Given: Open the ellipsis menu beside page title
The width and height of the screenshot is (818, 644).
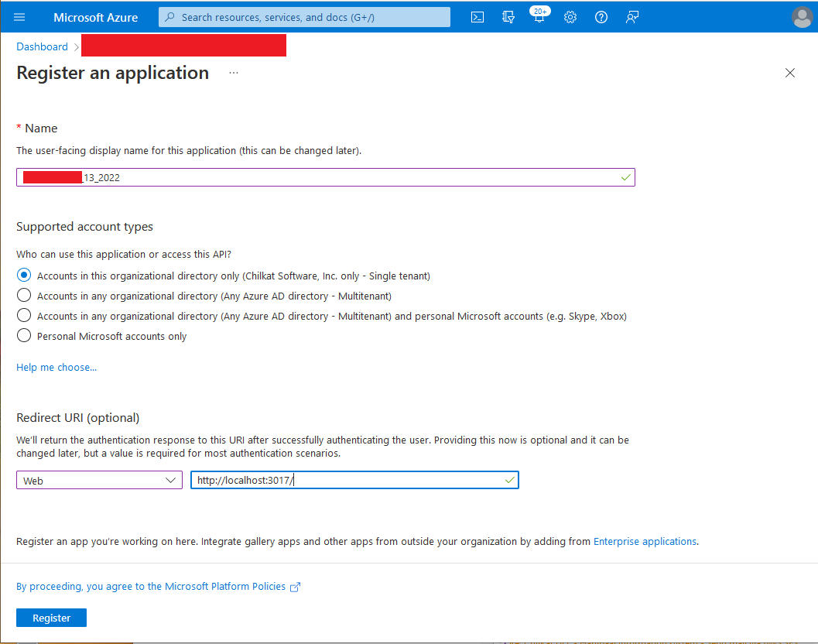Looking at the screenshot, I should point(234,73).
